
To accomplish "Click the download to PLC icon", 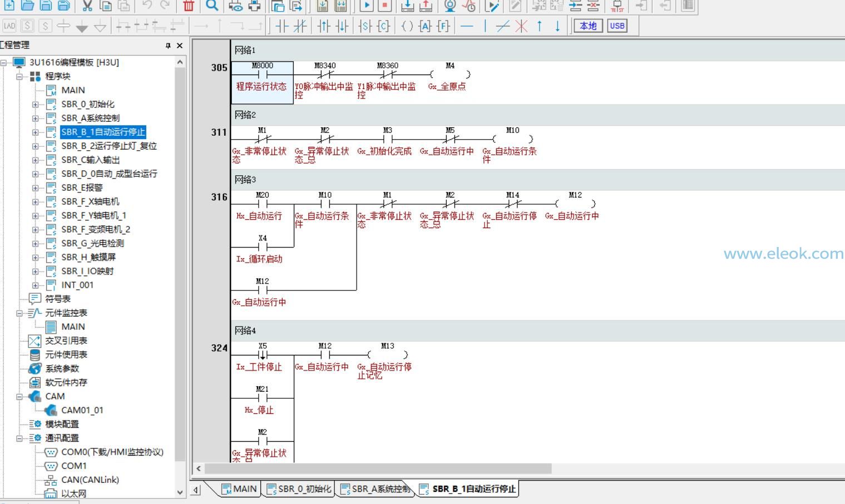I will click(408, 6).
